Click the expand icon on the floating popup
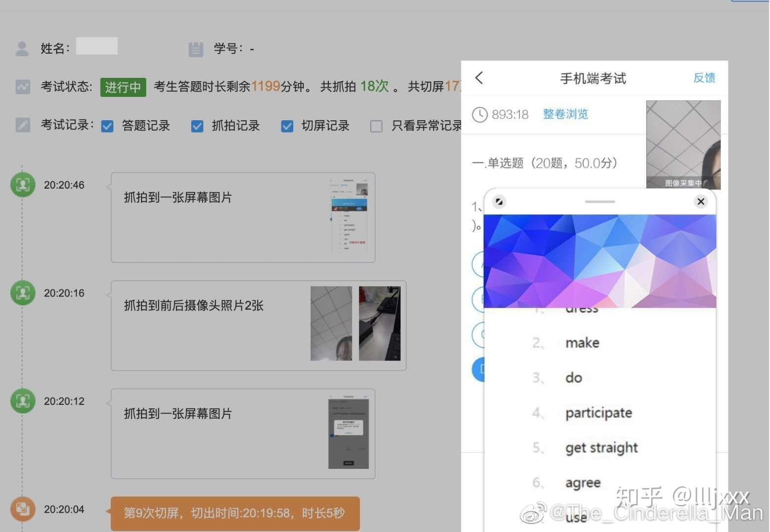Screen dimensions: 770x532 point(499,201)
